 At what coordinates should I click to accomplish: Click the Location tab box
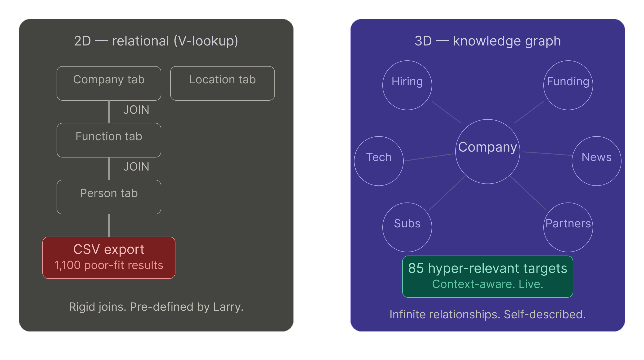pyautogui.click(x=222, y=83)
